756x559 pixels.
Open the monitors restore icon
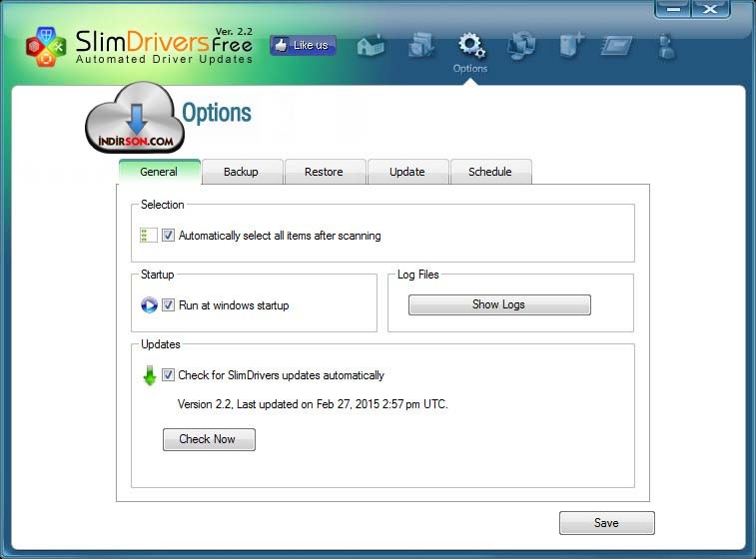pyautogui.click(x=521, y=45)
